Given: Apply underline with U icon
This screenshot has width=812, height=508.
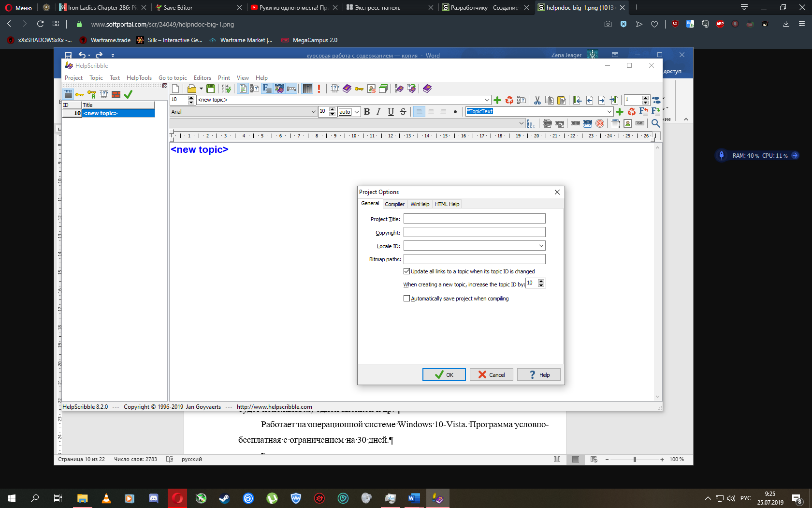Looking at the screenshot, I should (391, 112).
